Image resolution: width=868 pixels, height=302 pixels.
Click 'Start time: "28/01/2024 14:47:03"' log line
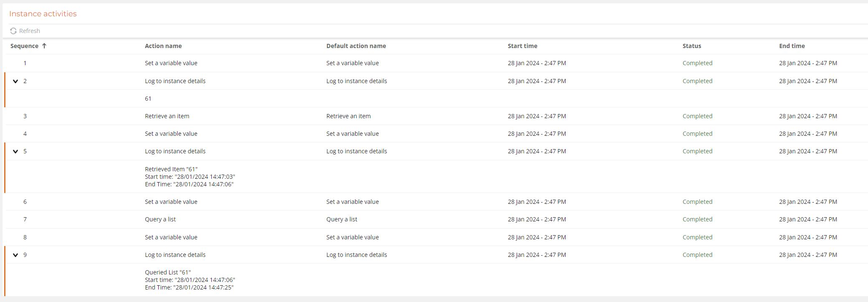(190, 177)
